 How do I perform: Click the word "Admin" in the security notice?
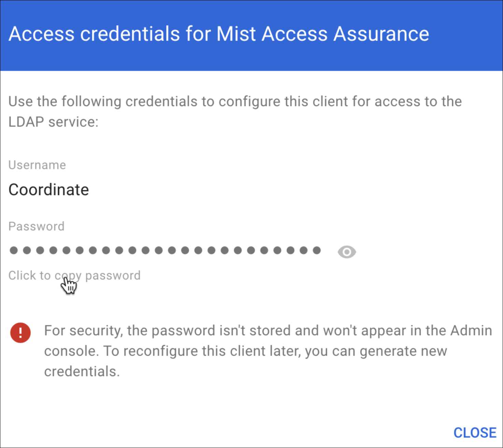click(471, 331)
